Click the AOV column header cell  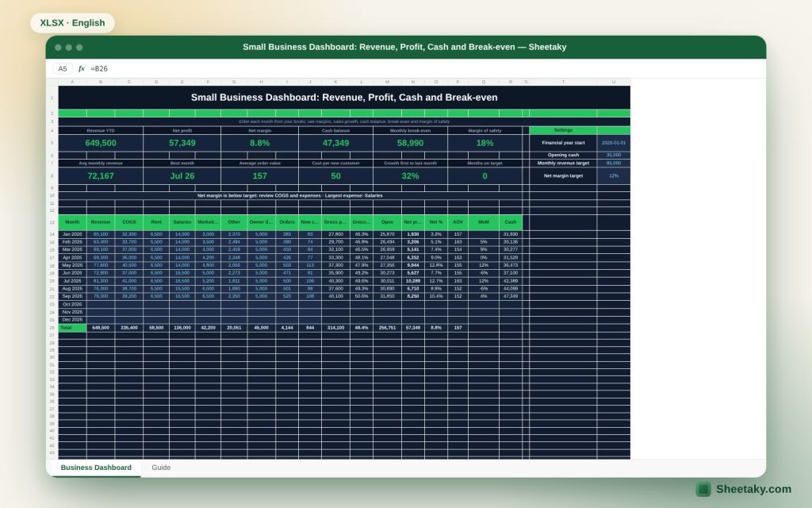458,222
